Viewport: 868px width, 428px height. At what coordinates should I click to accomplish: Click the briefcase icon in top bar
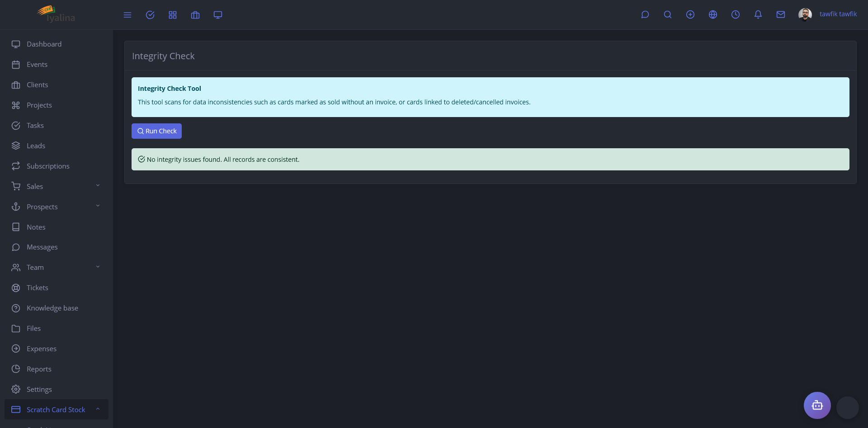click(195, 15)
